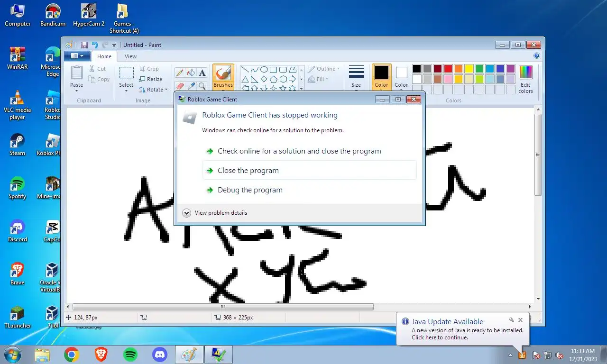Select the Color picker eyedropper tool
Viewport: 607px width, 364px height.
point(191,86)
